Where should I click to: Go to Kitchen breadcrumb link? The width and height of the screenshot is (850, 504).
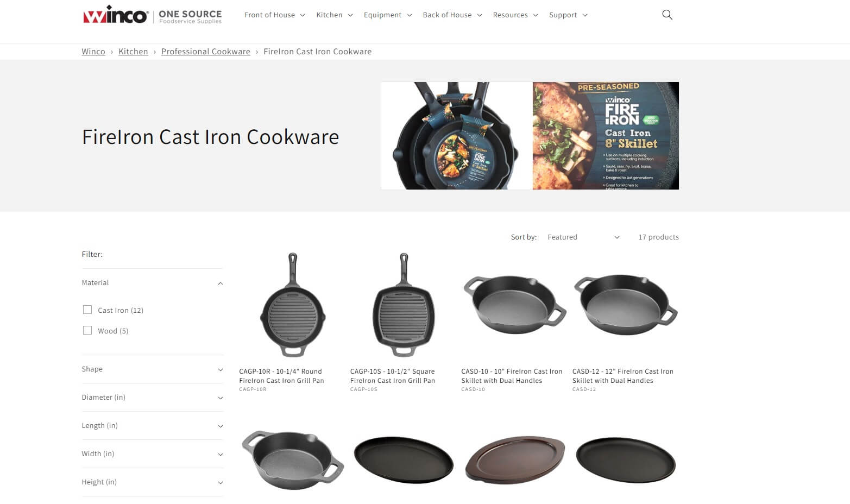pyautogui.click(x=133, y=52)
